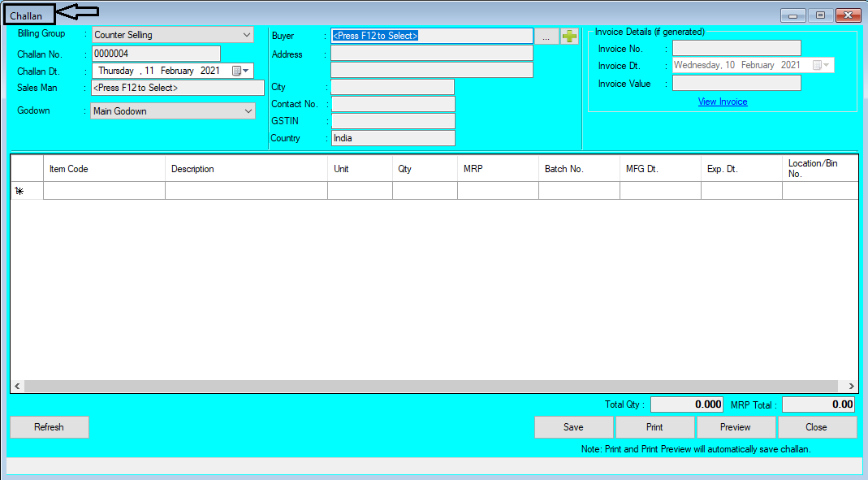The width and height of the screenshot is (868, 480).
Task: Print the challan
Action: [654, 426]
